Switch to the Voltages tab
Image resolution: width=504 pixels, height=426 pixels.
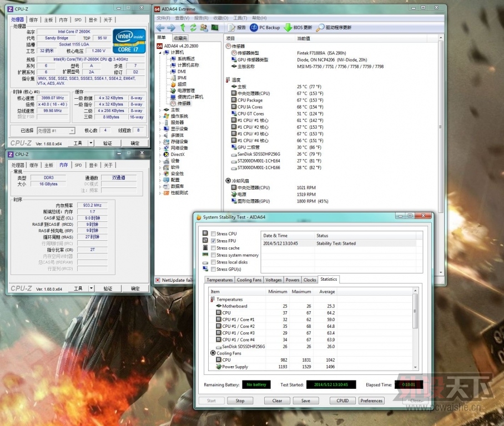click(x=274, y=280)
